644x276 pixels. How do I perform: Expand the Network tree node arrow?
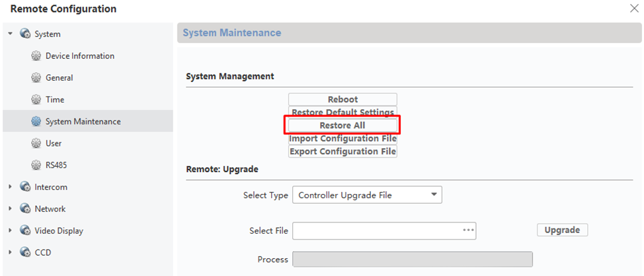pos(10,209)
